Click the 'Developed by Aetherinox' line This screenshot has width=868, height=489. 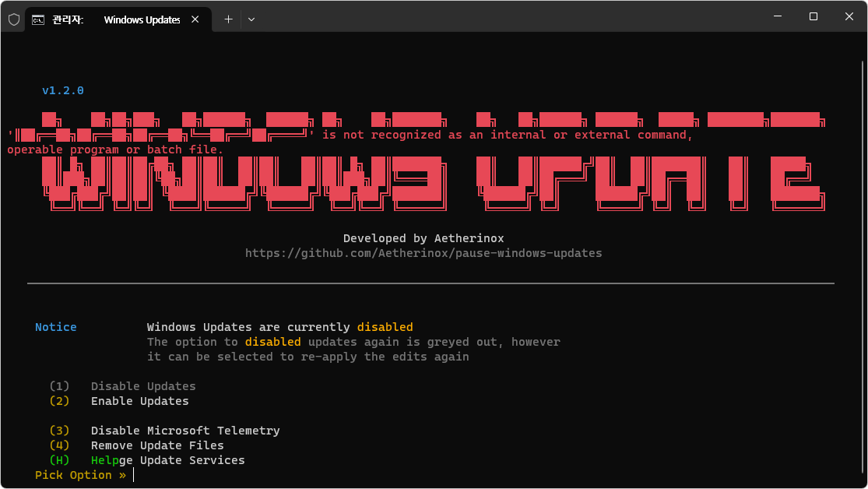[423, 238]
